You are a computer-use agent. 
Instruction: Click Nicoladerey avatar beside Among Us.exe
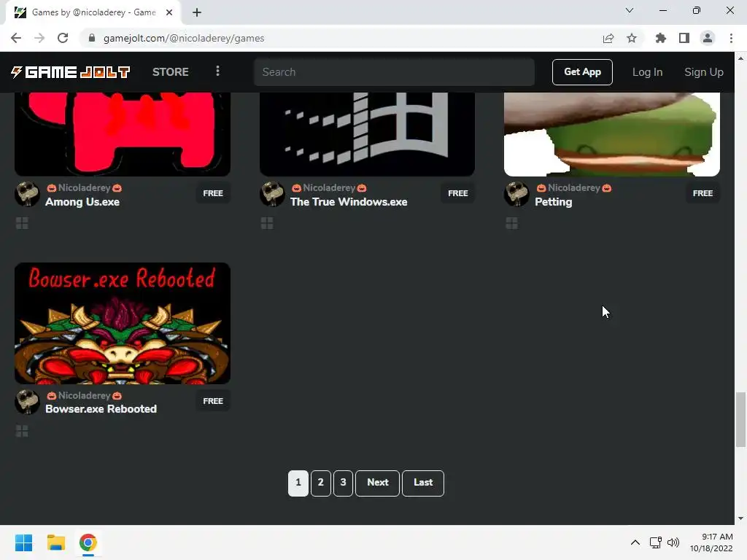click(x=27, y=194)
